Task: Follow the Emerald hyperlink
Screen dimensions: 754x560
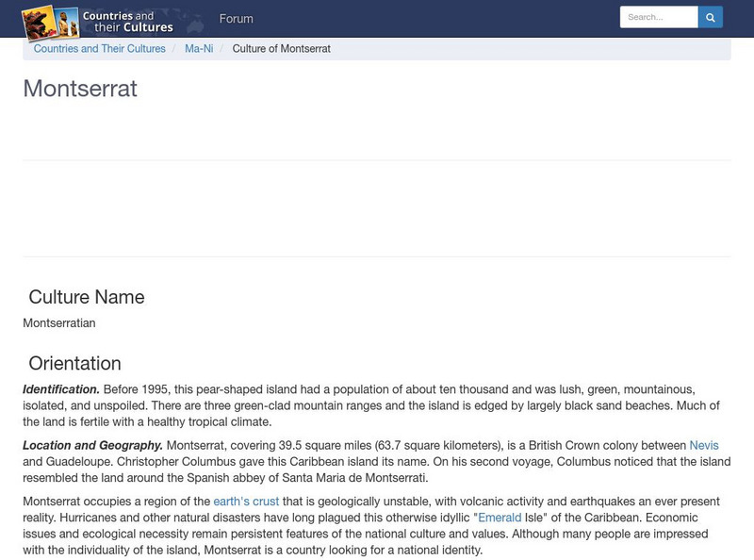Action: tap(500, 518)
